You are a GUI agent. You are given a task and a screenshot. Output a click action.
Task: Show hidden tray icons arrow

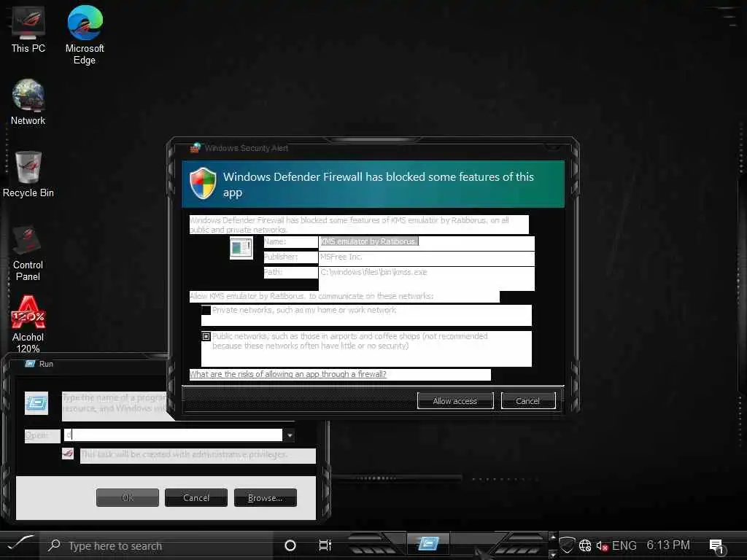point(553,537)
